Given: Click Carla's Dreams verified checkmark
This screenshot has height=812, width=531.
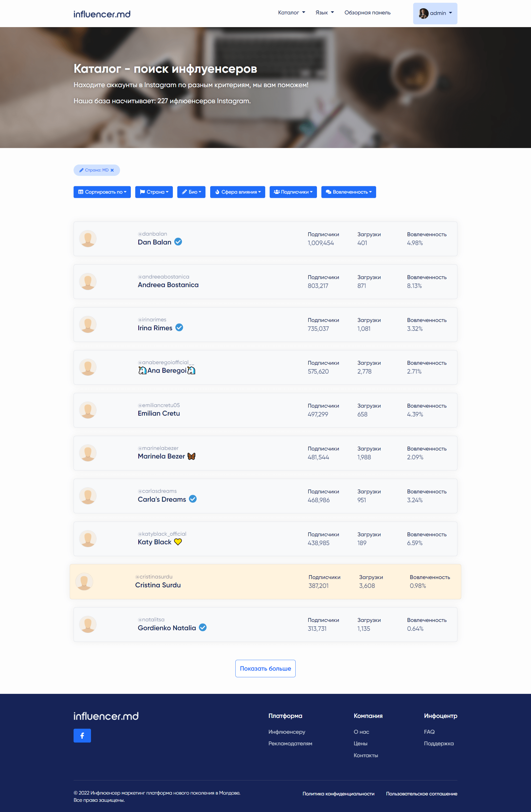Looking at the screenshot, I should [x=193, y=499].
